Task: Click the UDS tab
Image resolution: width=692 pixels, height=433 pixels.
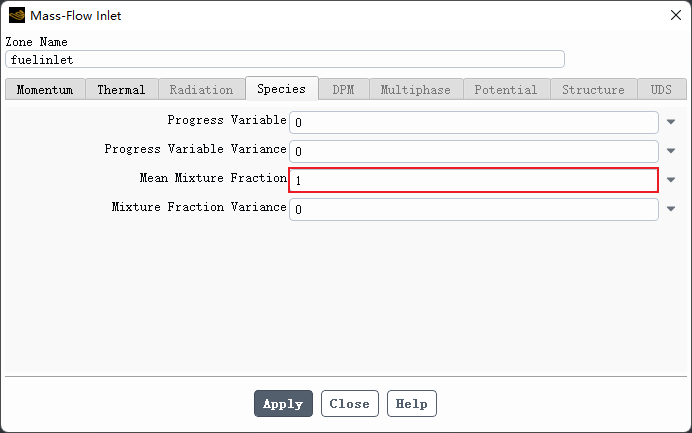Action: (661, 89)
